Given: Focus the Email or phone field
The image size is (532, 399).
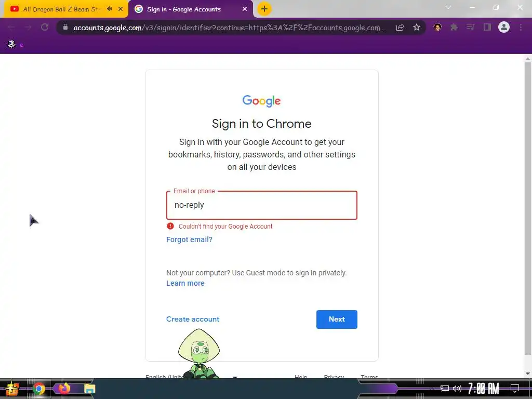Looking at the screenshot, I should 262,205.
